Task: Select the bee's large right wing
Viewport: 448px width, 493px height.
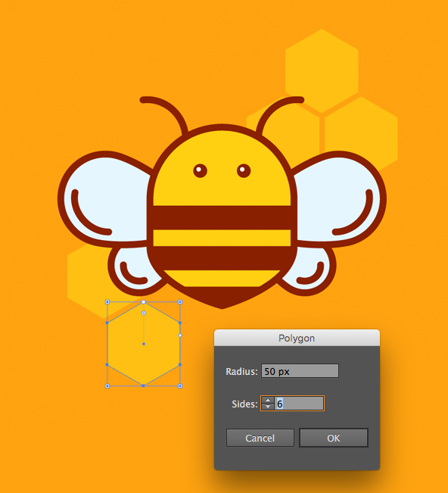Action: [x=340, y=198]
